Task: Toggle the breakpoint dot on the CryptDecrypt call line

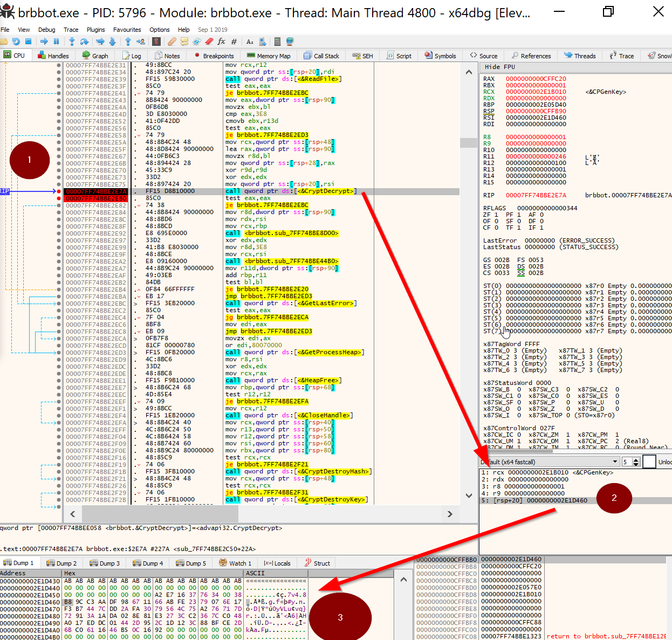Action: point(58,191)
